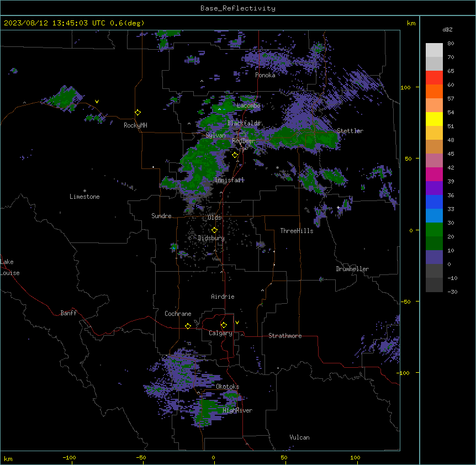The width and height of the screenshot is (476, 465).
Task: Click the yellow marker below Cochrane
Action: (x=188, y=326)
